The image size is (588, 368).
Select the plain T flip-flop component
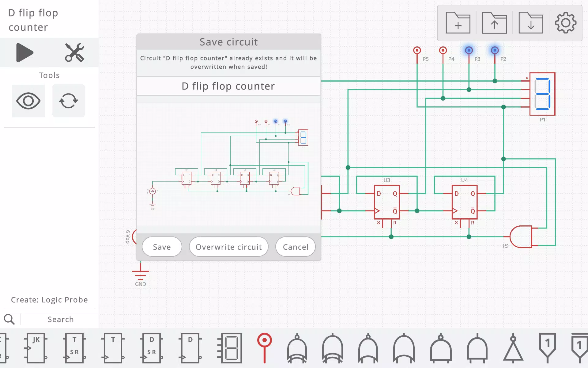click(x=113, y=348)
